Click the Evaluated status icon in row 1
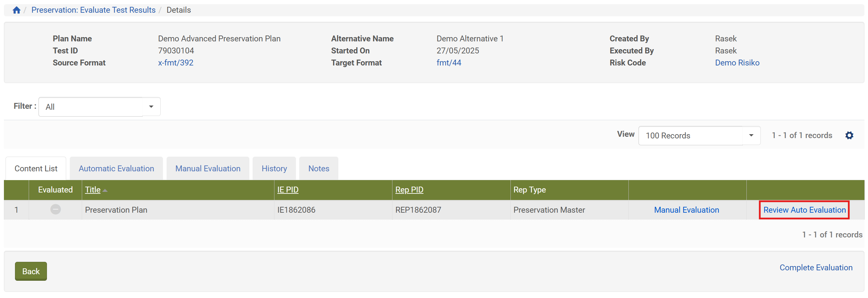This screenshot has width=868, height=298. coord(56,209)
